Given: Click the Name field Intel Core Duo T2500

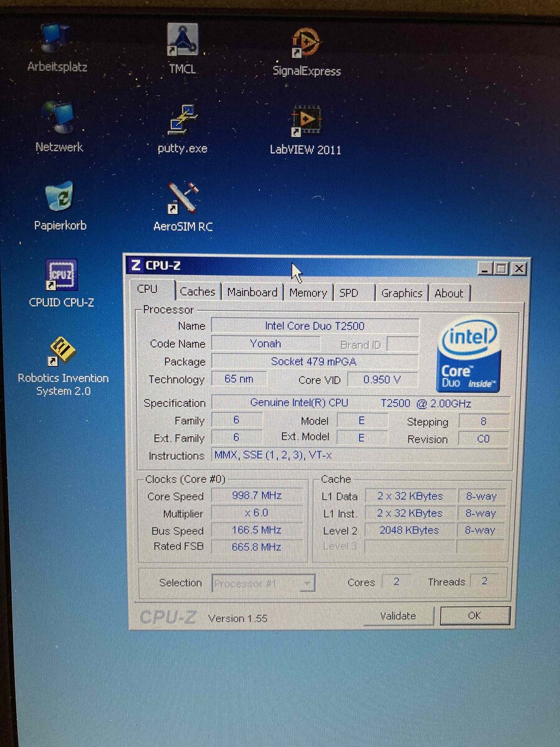Looking at the screenshot, I should coord(315,326).
